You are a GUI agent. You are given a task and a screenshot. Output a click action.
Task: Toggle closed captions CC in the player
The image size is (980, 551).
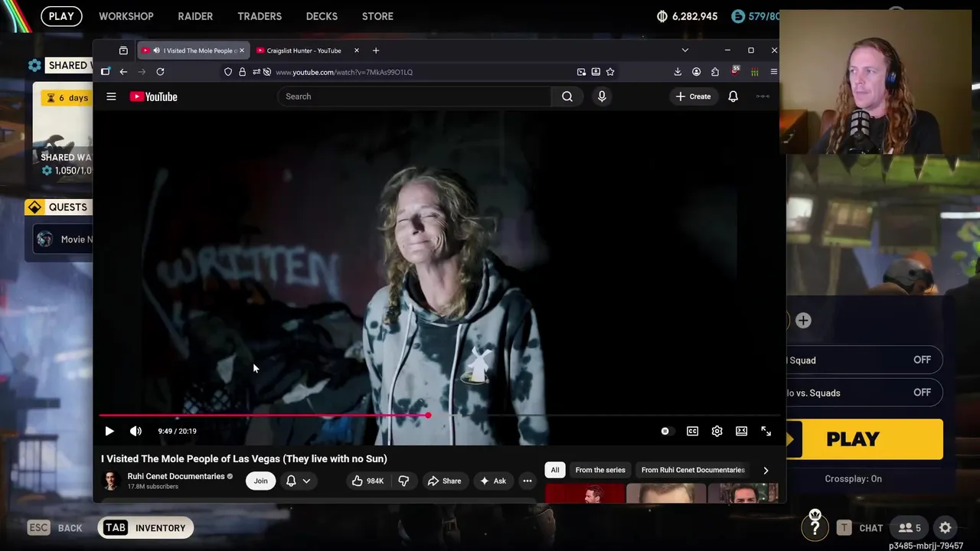coord(692,431)
